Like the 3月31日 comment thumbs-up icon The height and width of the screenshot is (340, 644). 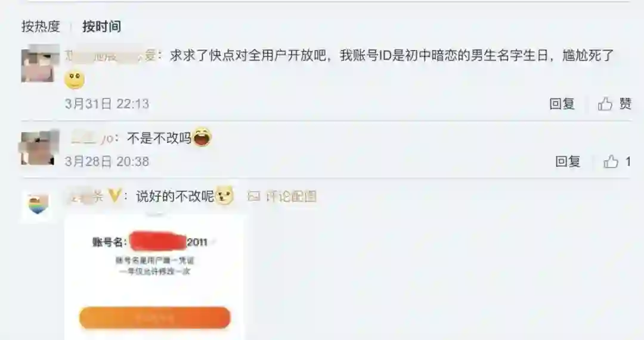pos(605,104)
